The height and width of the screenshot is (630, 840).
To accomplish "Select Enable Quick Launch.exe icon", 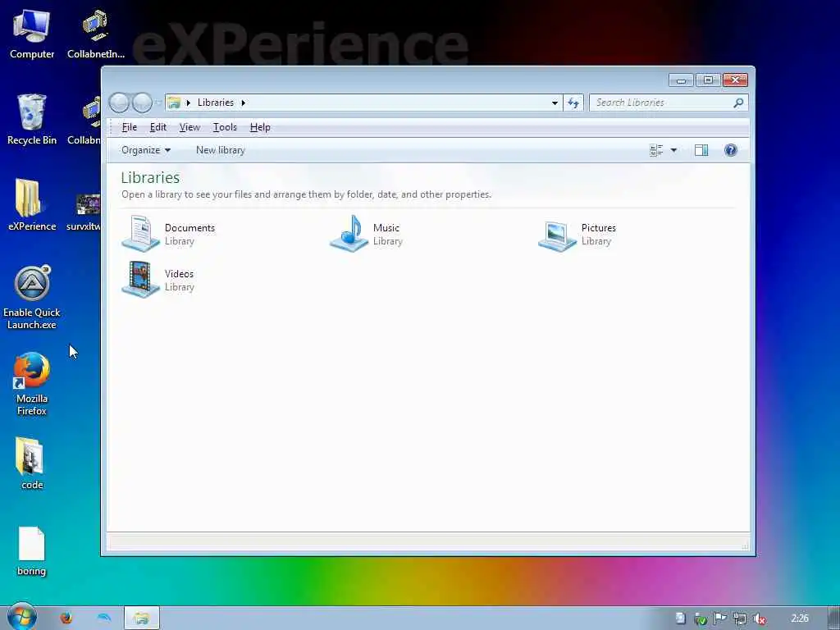I will [32, 298].
